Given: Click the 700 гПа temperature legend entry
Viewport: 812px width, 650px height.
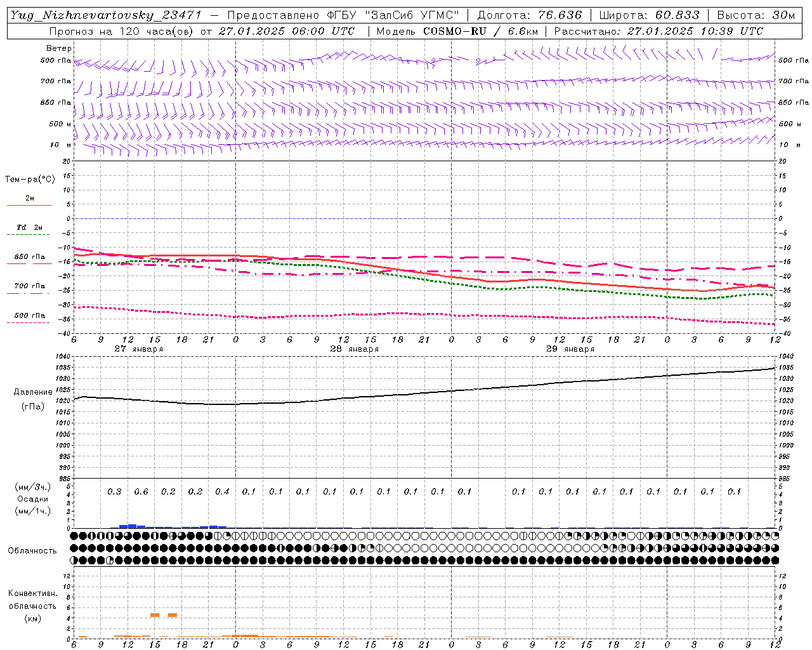Looking at the screenshot, I should [x=30, y=286].
